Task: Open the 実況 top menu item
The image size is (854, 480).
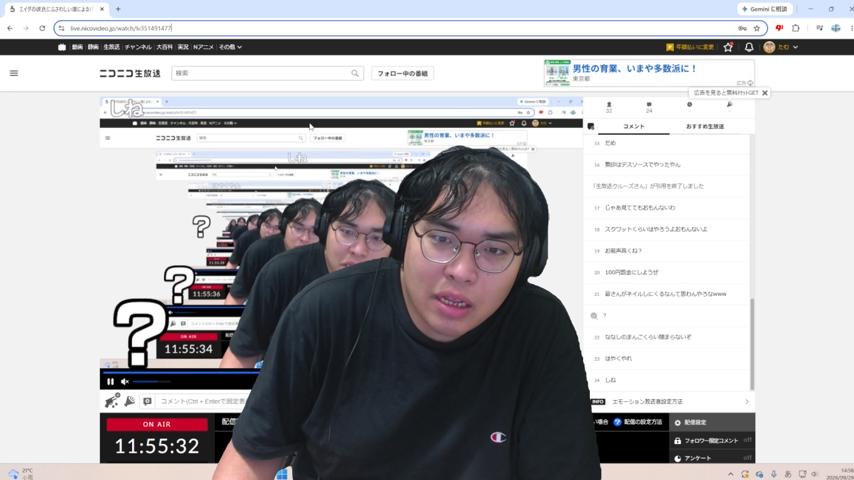Action: coord(183,47)
